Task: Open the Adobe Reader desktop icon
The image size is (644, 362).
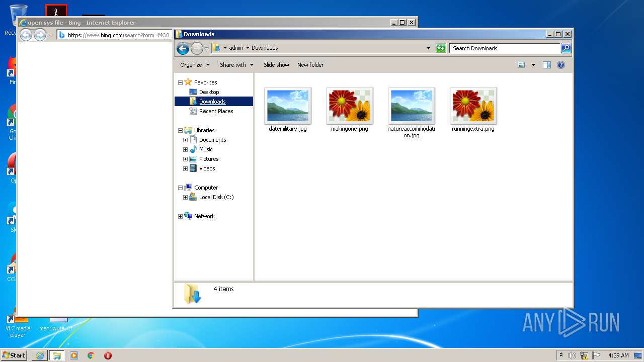Action: pos(56,10)
